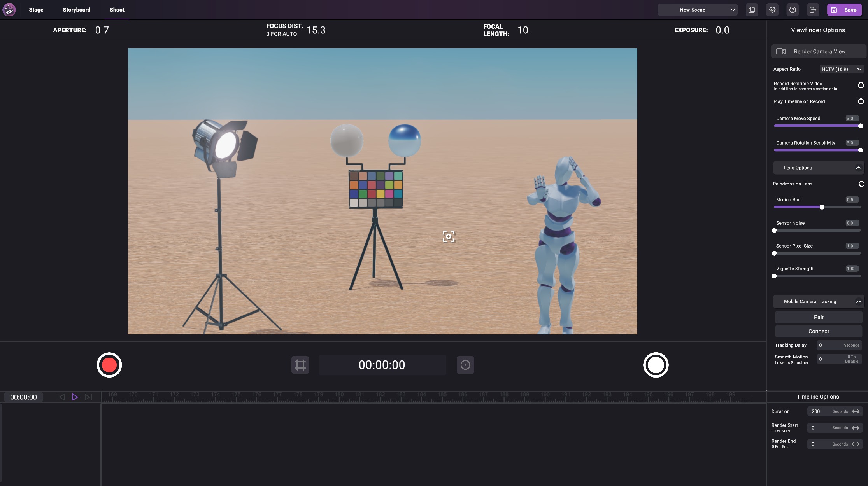
Task: Click the focus reticle in viewfinder
Action: pyautogui.click(x=449, y=236)
